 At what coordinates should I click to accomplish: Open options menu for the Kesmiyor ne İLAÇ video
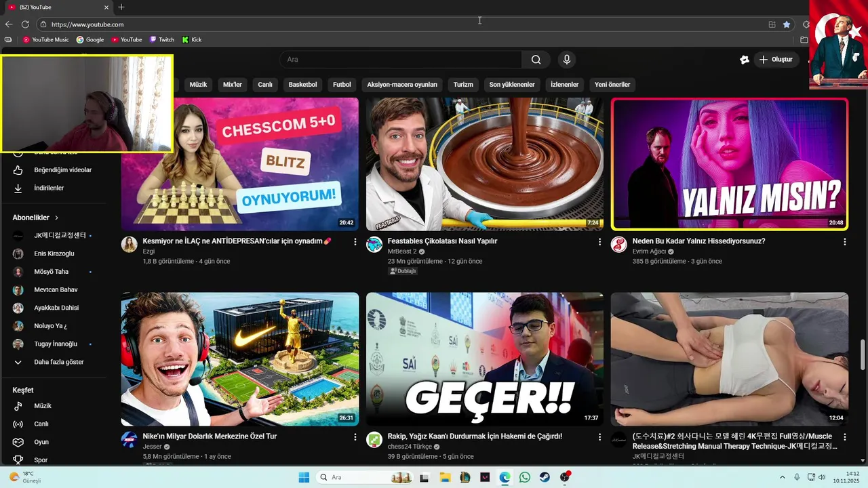coord(355,242)
